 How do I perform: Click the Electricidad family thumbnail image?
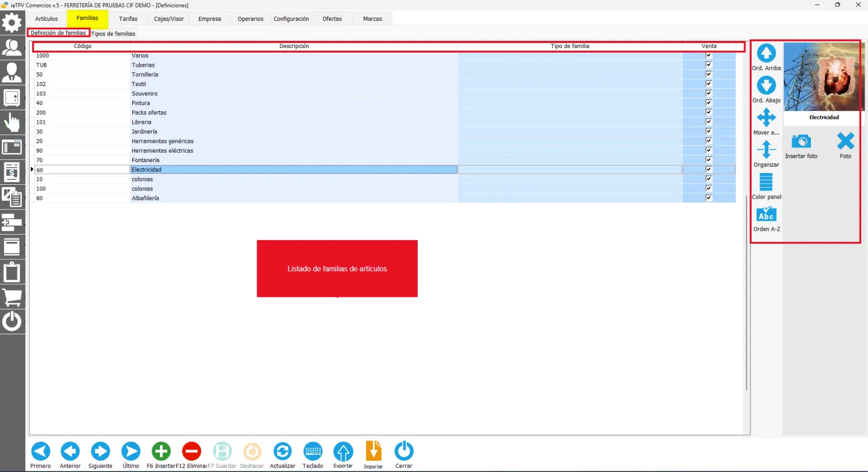point(824,77)
